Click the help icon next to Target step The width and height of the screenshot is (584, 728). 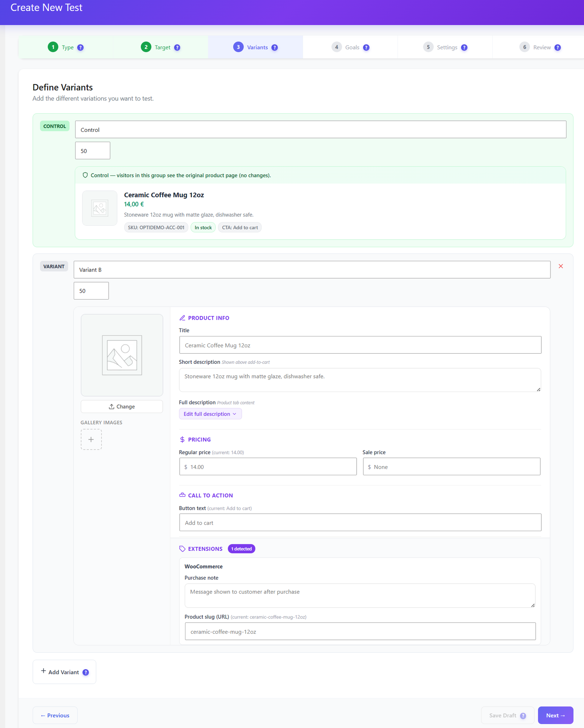(177, 47)
